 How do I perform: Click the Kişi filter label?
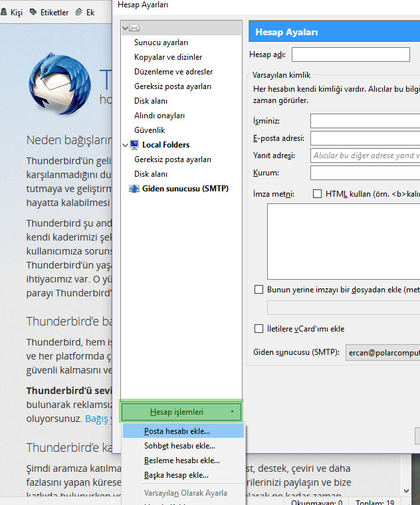click(x=17, y=13)
